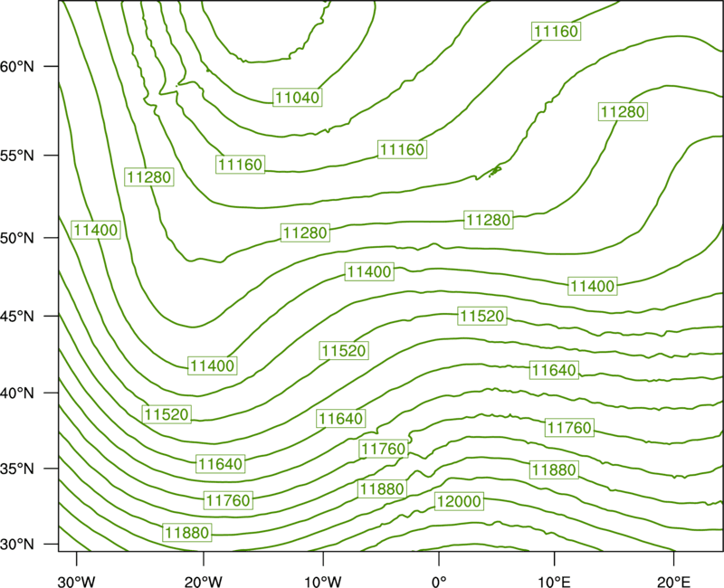The height and width of the screenshot is (588, 724).
Task: Select the 35°N latitude axis label
Action: [17, 469]
